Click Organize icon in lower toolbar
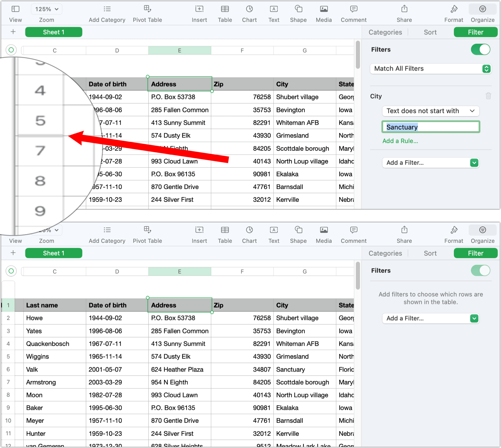Image resolution: width=501 pixels, height=448 pixels. (x=483, y=230)
